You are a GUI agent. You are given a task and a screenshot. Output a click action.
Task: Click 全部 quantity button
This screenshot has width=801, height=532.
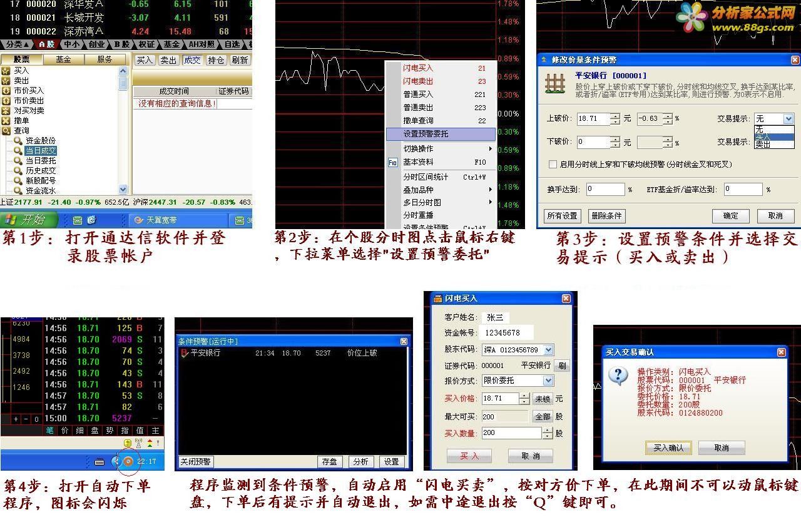click(x=542, y=416)
